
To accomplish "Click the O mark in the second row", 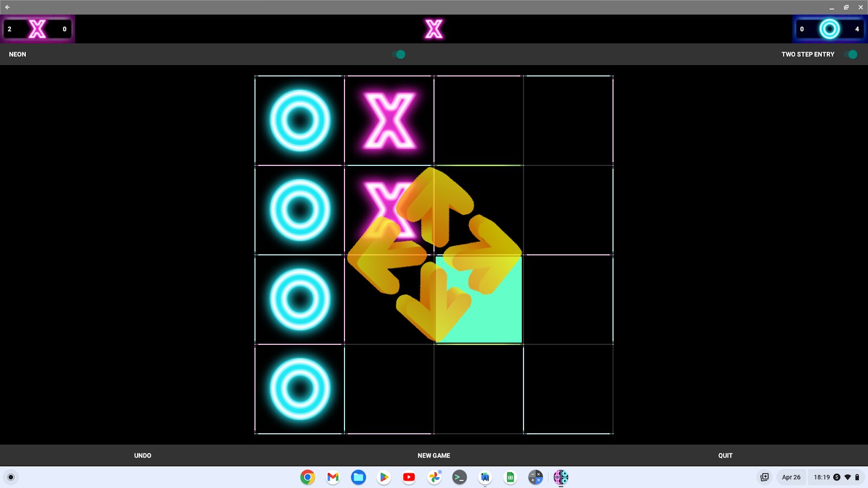I will pos(300,210).
